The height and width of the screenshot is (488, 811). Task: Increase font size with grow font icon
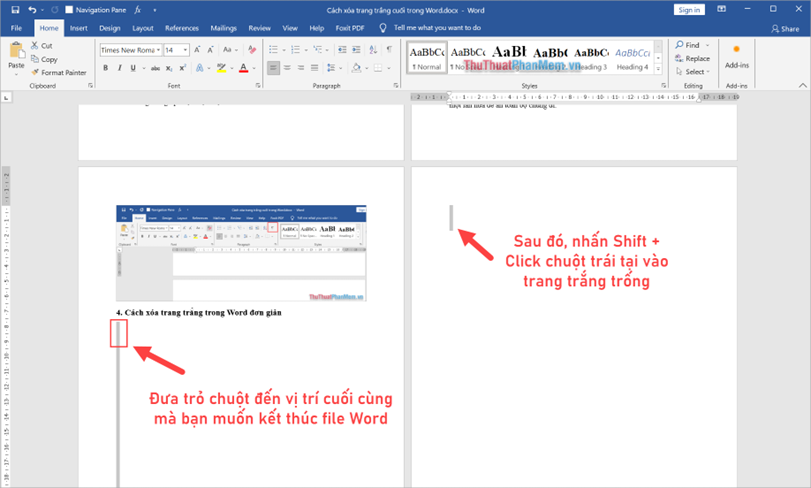tap(197, 50)
